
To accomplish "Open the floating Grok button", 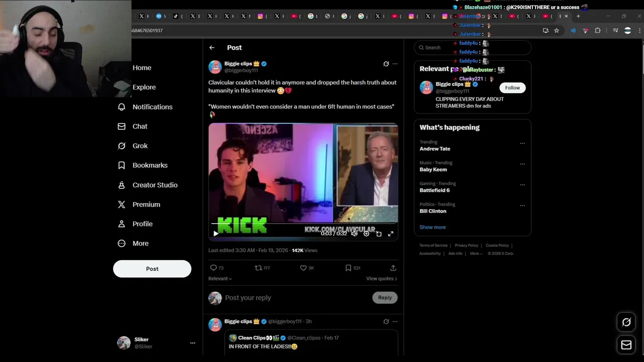I will click(x=626, y=322).
